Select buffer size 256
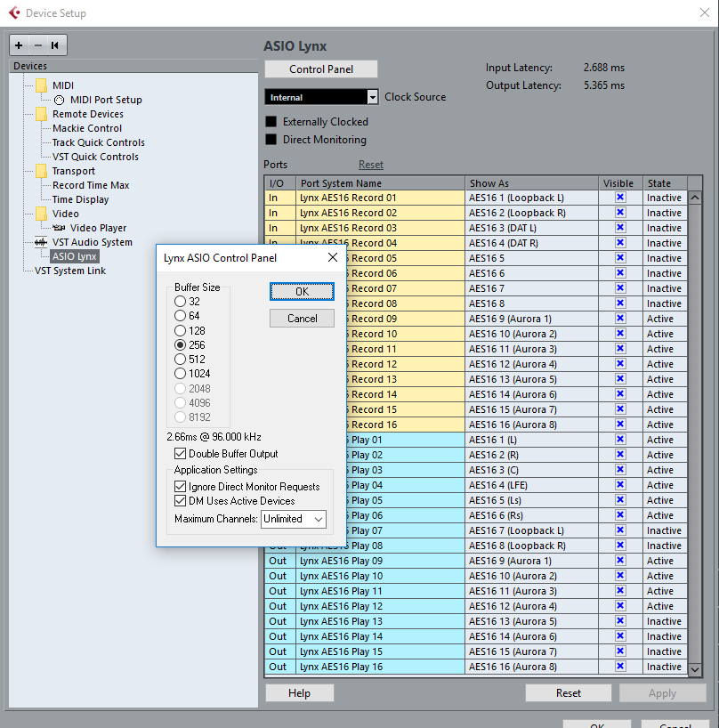The width and height of the screenshot is (719, 728). coord(180,345)
